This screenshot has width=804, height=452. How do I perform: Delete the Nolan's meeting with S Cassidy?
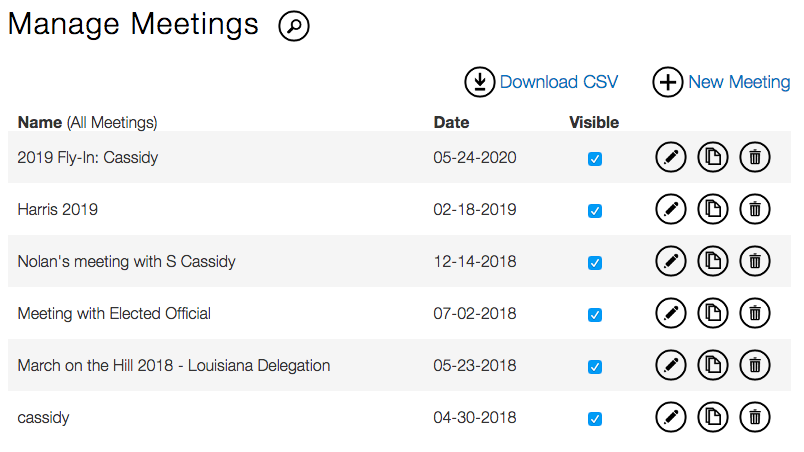755,262
